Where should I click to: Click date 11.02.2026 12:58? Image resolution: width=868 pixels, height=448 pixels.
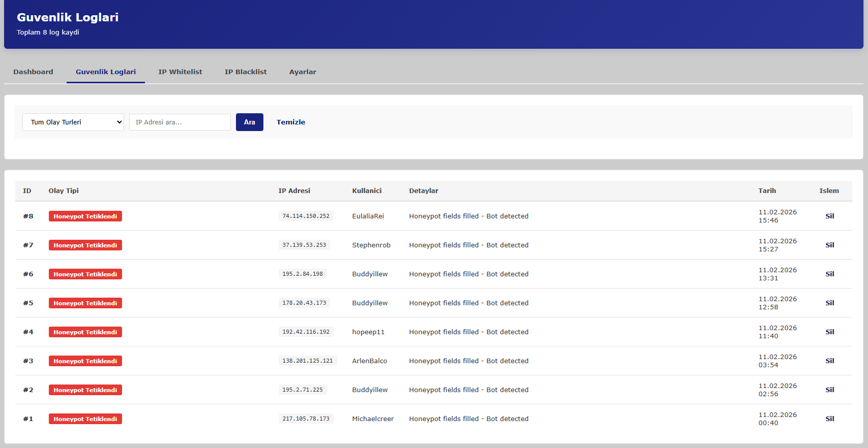tap(777, 303)
